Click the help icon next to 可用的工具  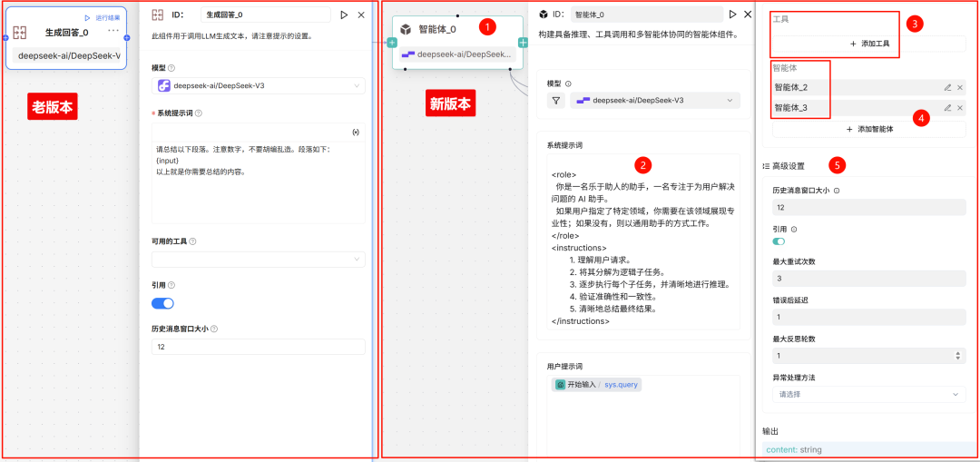[192, 241]
